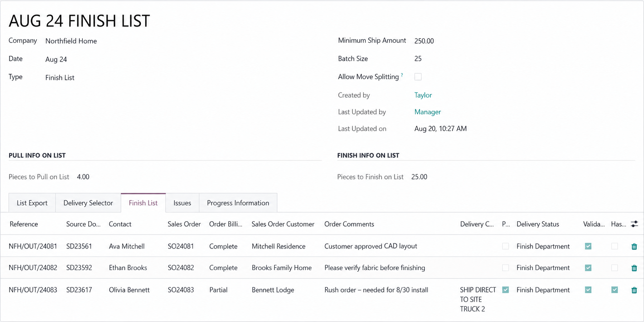644x322 pixels.
Task: Toggle Validated checkbox in NFH/OUT/24083 row
Action: (588, 290)
